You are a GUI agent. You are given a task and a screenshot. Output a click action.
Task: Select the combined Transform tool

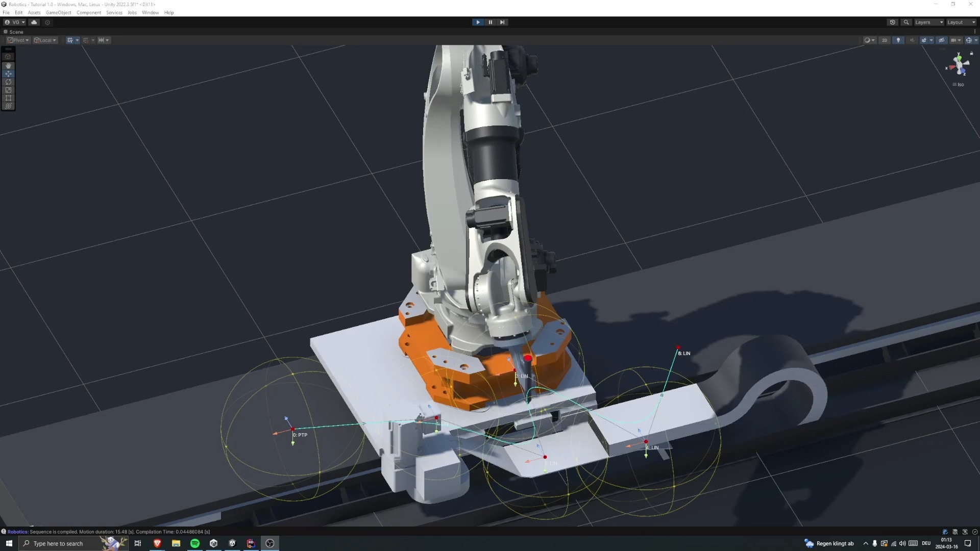[8, 106]
